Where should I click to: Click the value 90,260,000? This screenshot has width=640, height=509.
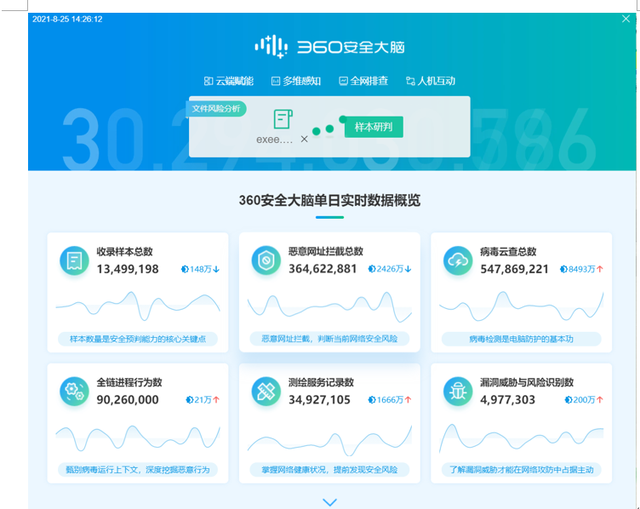tap(127, 400)
